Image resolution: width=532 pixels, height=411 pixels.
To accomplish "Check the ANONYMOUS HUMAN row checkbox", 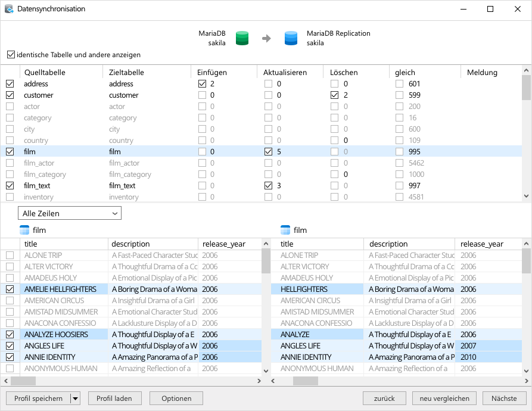I will point(10,368).
